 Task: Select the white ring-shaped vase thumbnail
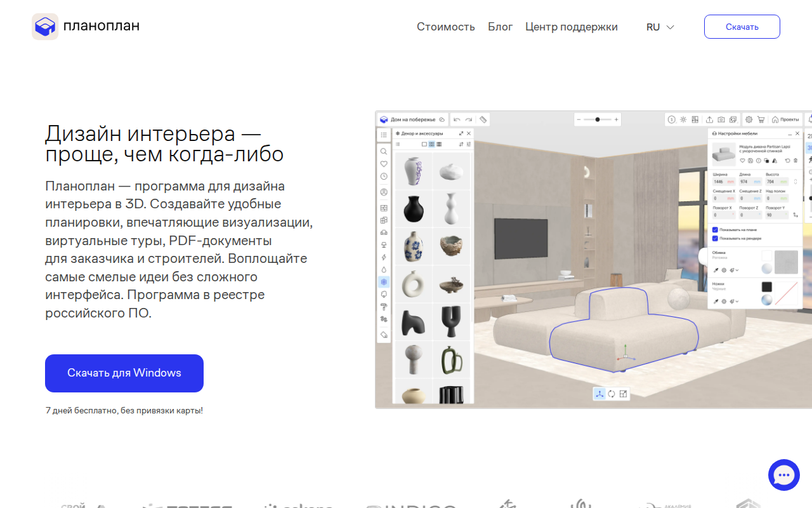pos(414,283)
